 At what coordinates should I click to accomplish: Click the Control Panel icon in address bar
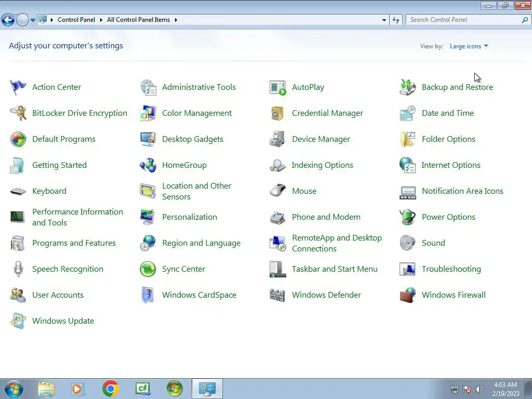tap(43, 20)
